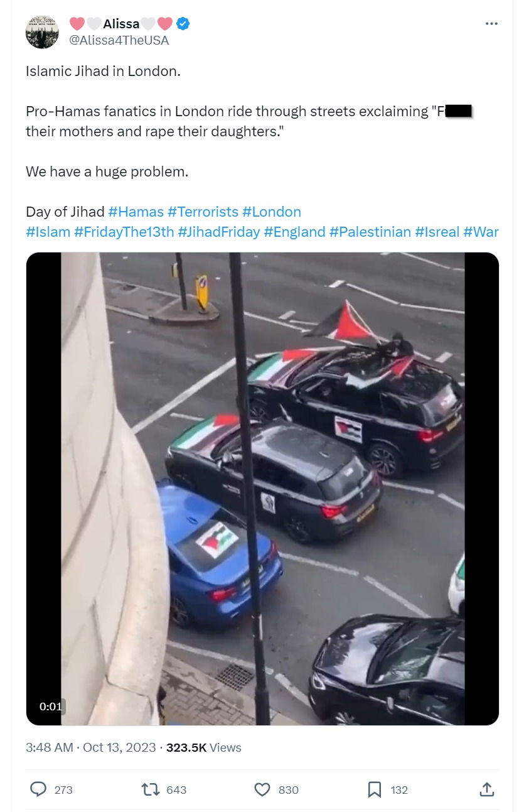Open the @Alissa4TheUSA handle
524x812 pixels.
(x=119, y=40)
